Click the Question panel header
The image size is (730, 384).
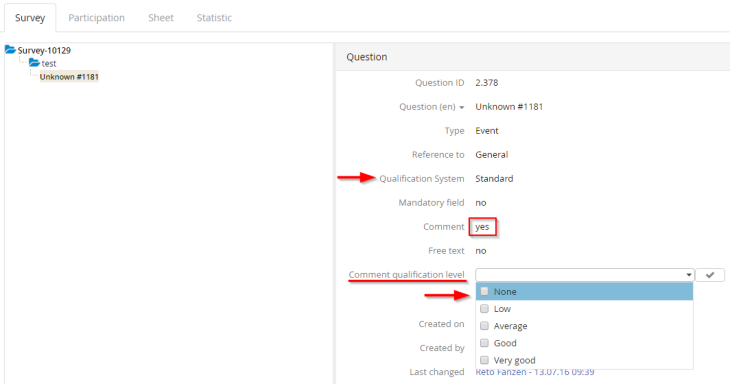click(x=533, y=57)
